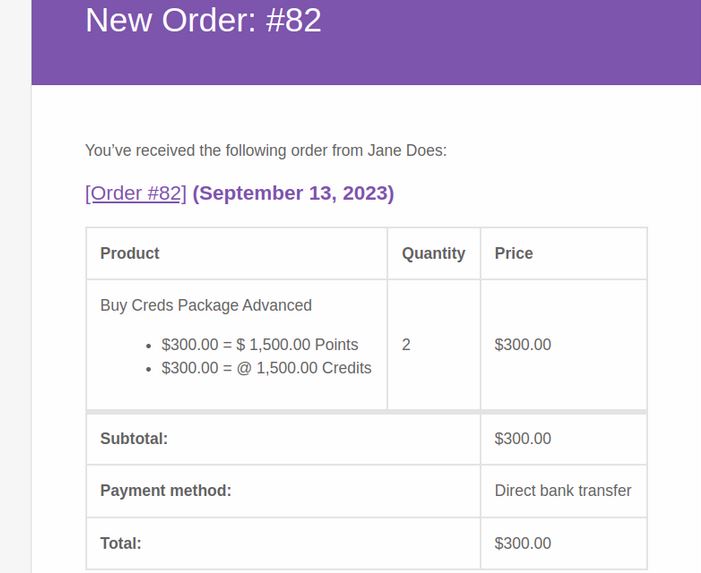Click the Subtotal label

134,438
